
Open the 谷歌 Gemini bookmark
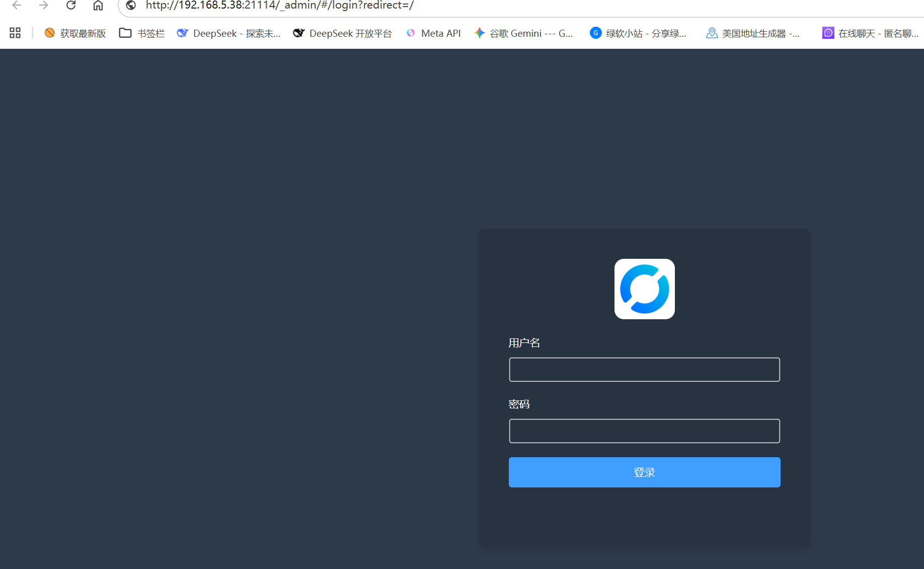(523, 33)
